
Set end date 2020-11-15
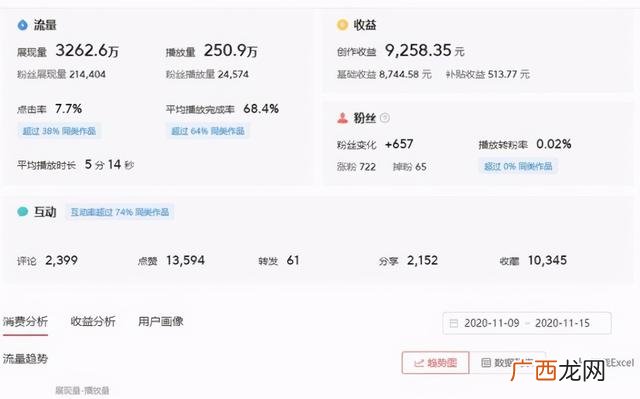point(562,324)
